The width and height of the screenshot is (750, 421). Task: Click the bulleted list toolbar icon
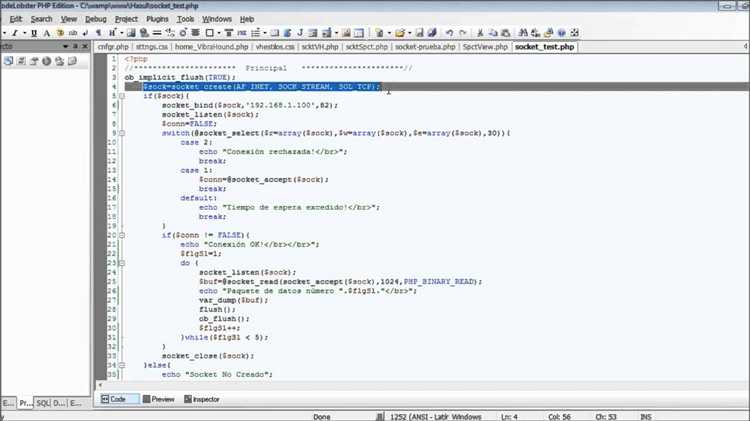tap(255, 33)
